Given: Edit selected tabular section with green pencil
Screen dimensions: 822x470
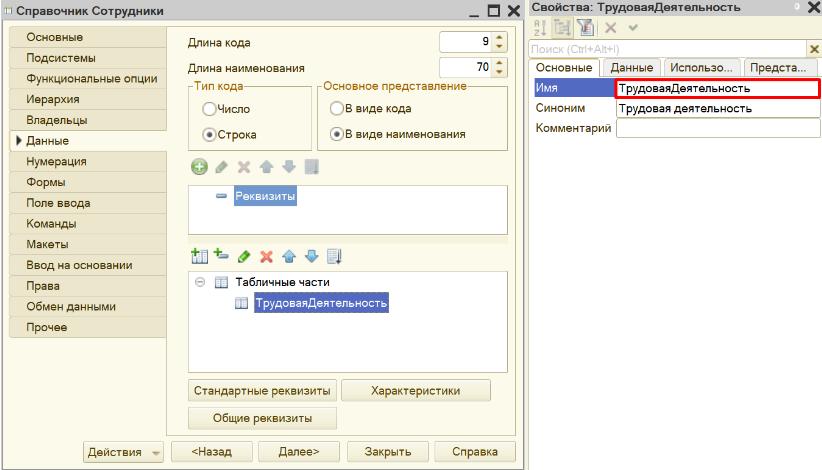Looking at the screenshot, I should click(244, 256).
